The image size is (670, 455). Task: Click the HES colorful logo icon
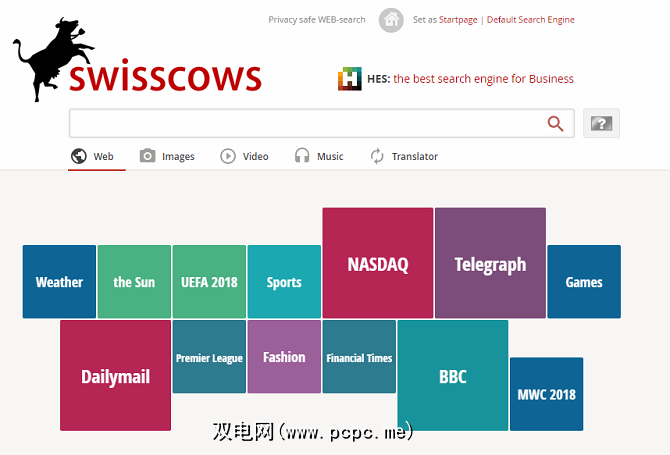click(x=350, y=79)
